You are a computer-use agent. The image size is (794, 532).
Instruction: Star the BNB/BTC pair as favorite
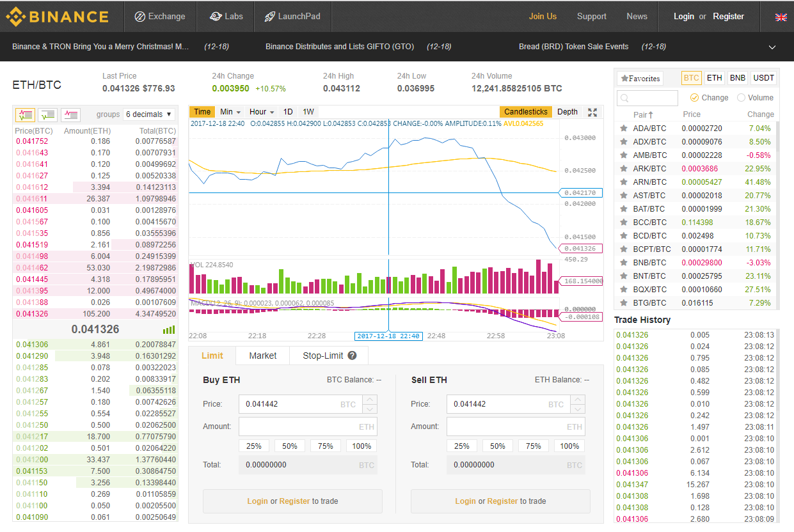623,263
